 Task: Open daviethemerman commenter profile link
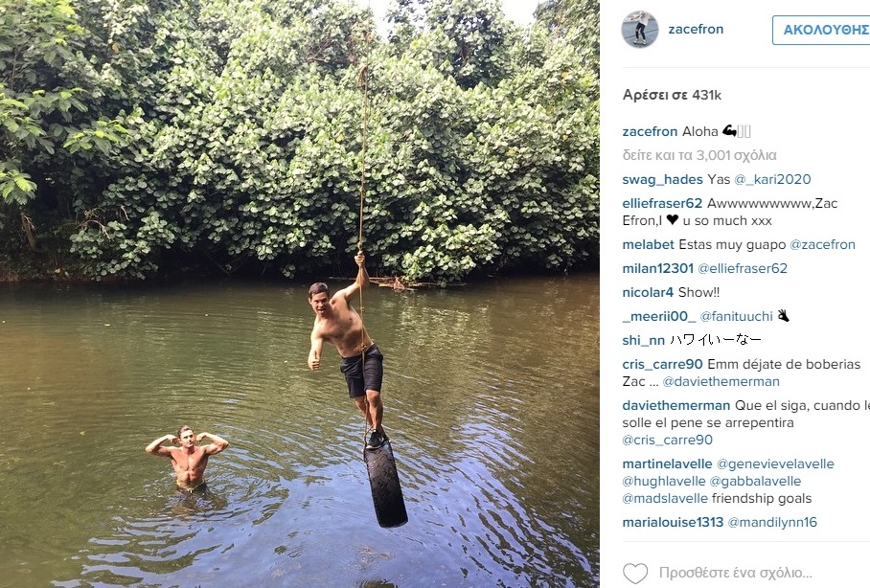pyautogui.click(x=676, y=405)
